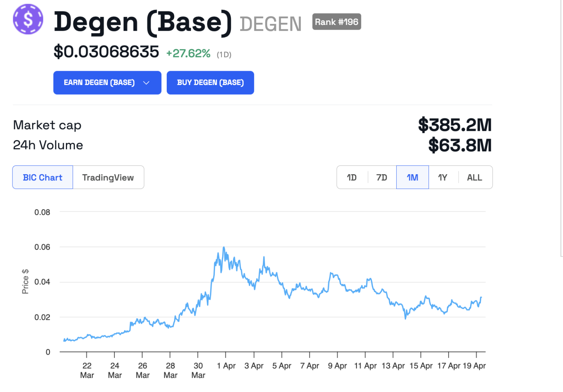Select the 7D time range
This screenshot has width=563, height=392.
click(382, 177)
